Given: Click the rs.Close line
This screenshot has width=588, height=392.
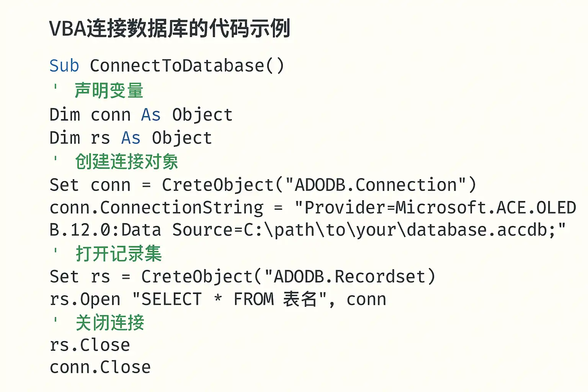Looking at the screenshot, I should click(90, 345).
